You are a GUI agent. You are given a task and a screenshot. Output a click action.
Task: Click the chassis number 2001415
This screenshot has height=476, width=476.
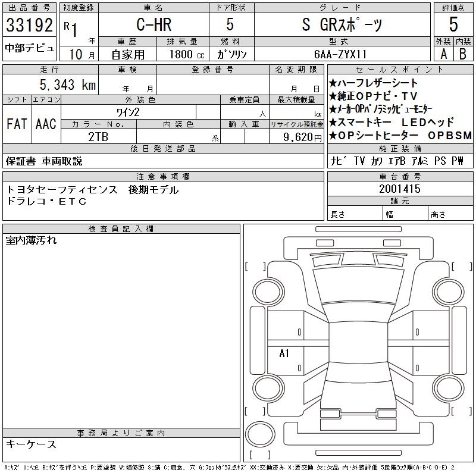(x=400, y=189)
